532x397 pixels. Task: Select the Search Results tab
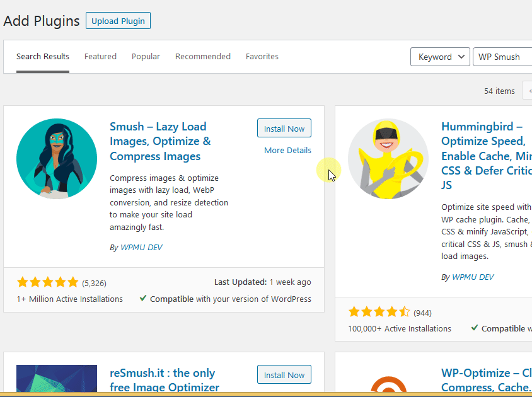[43, 57]
